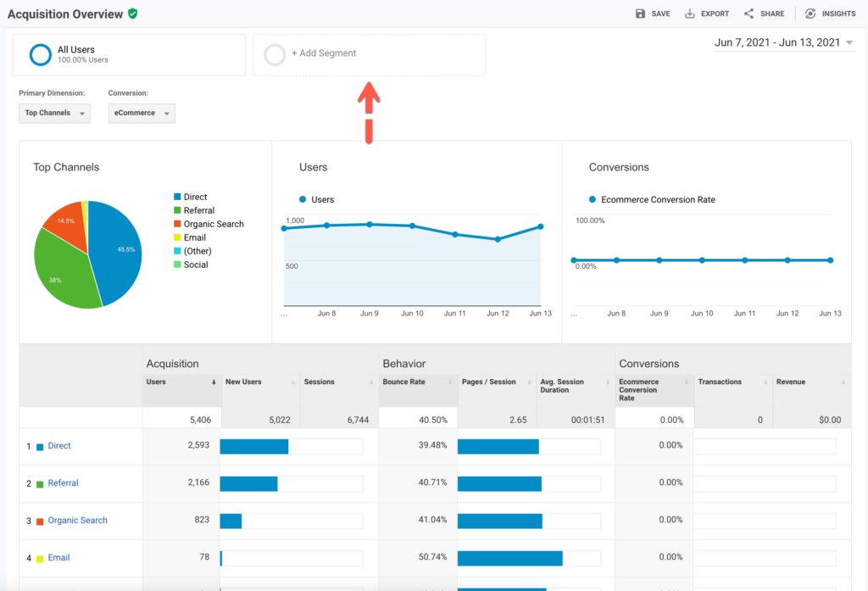868x591 pixels.
Task: Click the All Users segment circle icon
Action: tap(40, 55)
